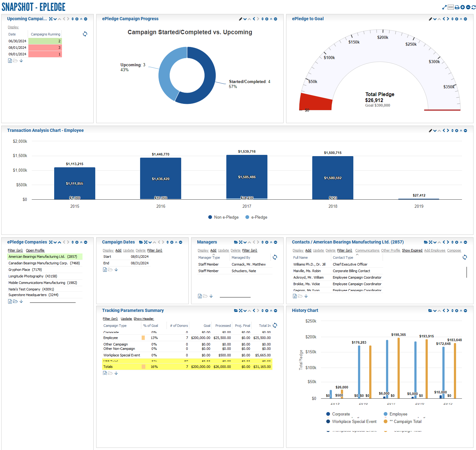Expand the Transaction Analysis Chart with the down chevron
Image resolution: width=476 pixels, height=450 pixels.
pos(435,131)
